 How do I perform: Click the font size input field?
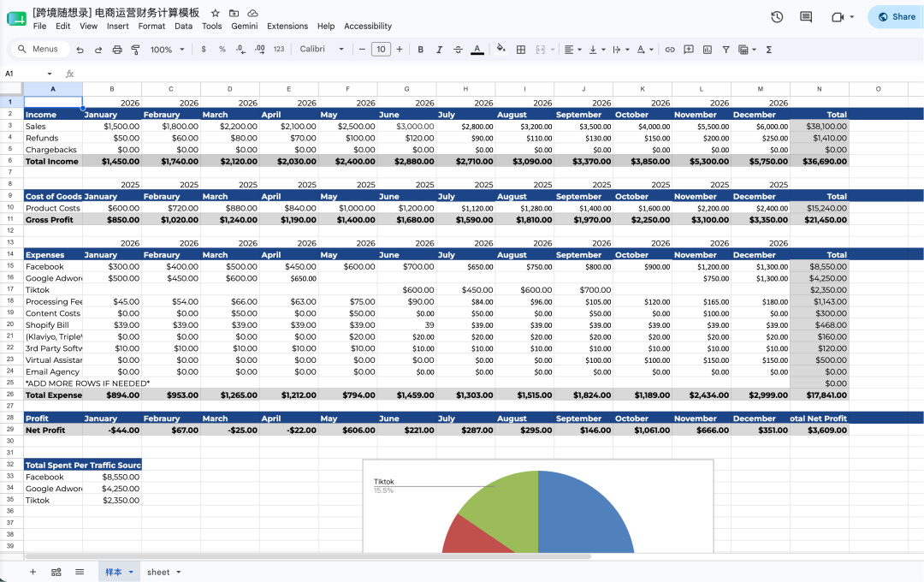[381, 50]
